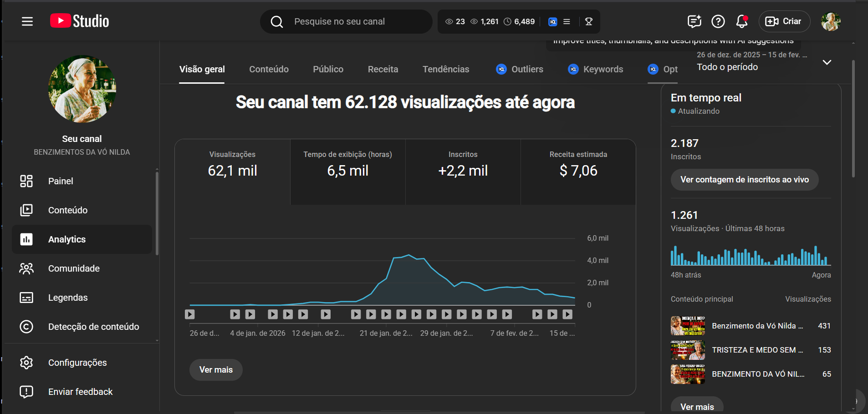
Task: Open the vidIQ extension icon in the stats bar
Action: [x=553, y=21]
